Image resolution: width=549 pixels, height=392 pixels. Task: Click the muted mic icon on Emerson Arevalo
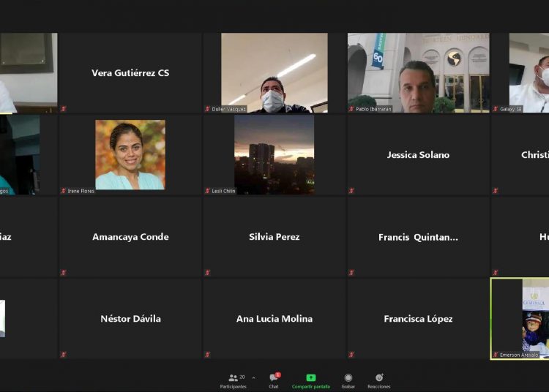(496, 355)
